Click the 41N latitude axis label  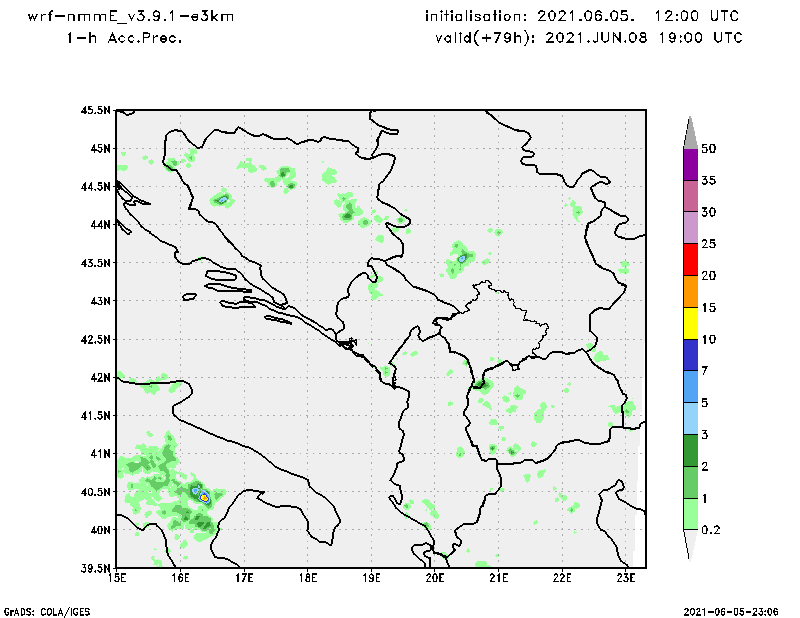[101, 454]
